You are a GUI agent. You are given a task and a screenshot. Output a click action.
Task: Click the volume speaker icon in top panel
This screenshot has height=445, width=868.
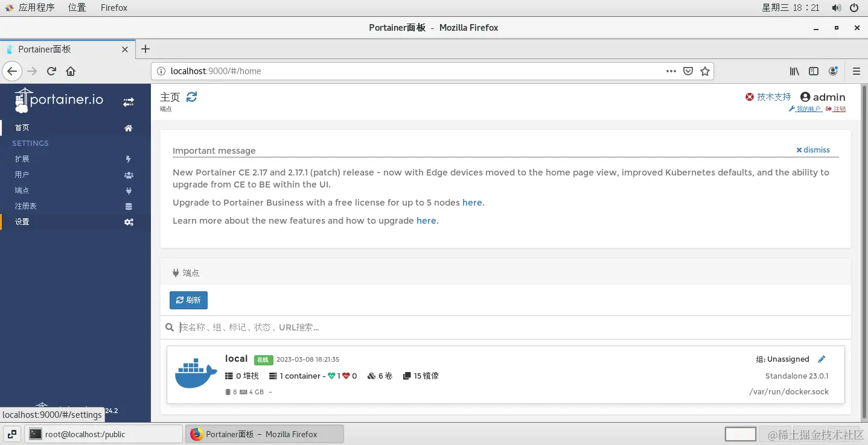[x=836, y=8]
